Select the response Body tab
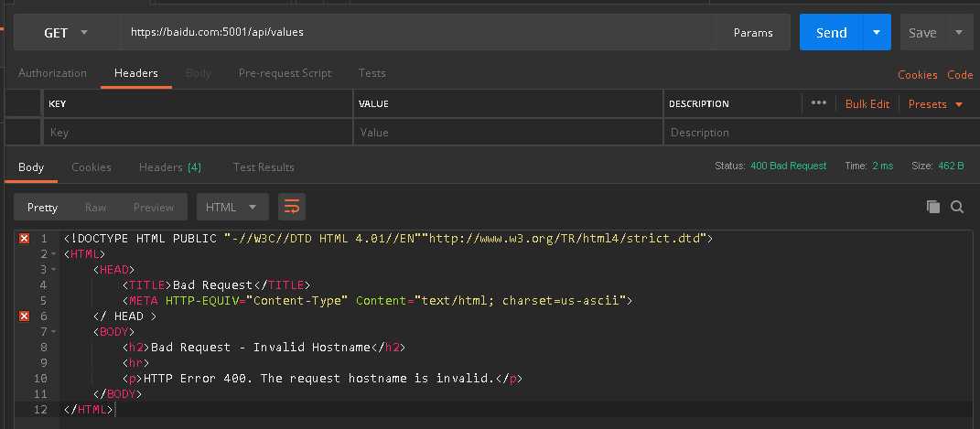 pyautogui.click(x=30, y=167)
